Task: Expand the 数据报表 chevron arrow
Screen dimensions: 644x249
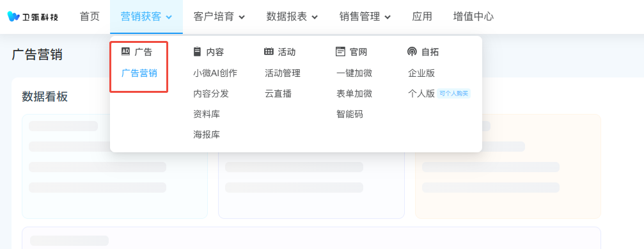Action: pyautogui.click(x=315, y=17)
